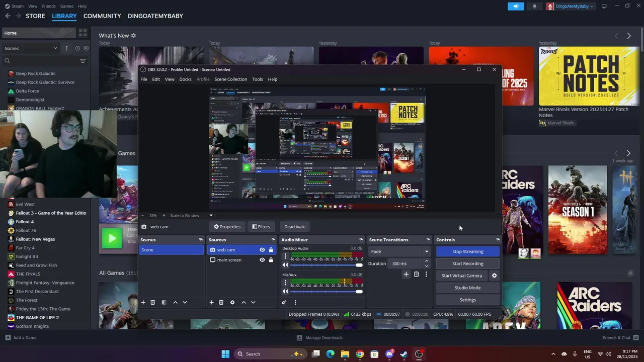644x362 pixels.
Task: Open OBS Tools menu
Action: tap(258, 79)
